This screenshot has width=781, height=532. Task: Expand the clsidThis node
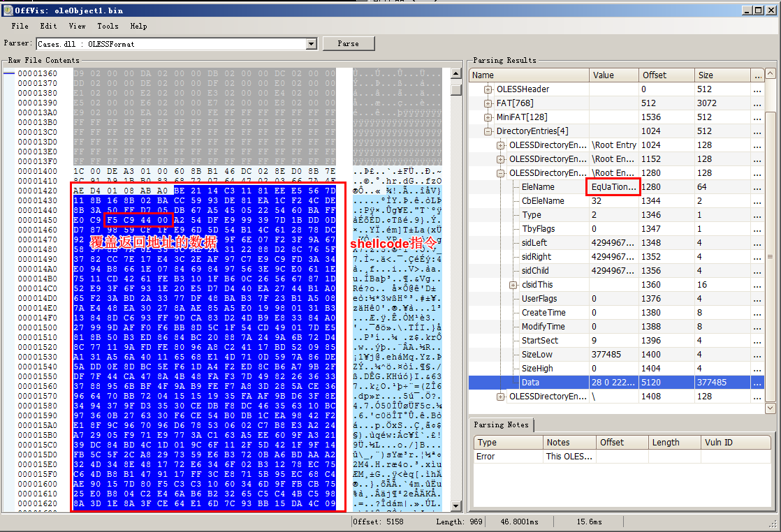(x=513, y=285)
